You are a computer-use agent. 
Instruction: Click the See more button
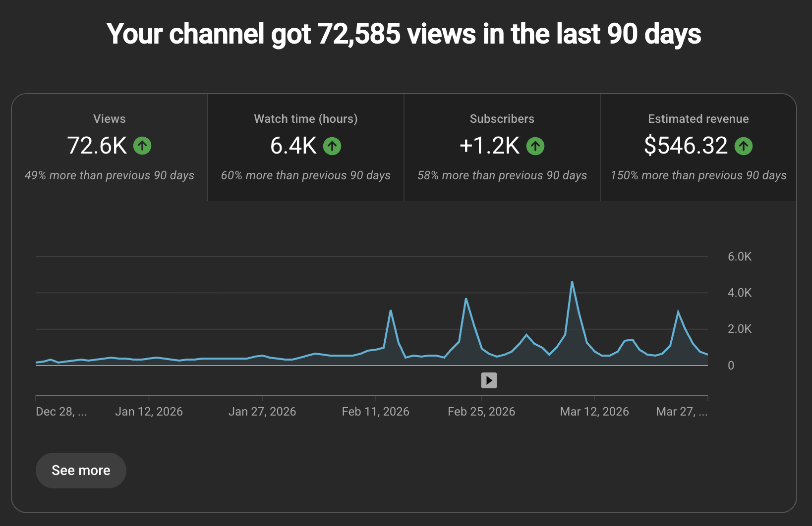tap(81, 470)
